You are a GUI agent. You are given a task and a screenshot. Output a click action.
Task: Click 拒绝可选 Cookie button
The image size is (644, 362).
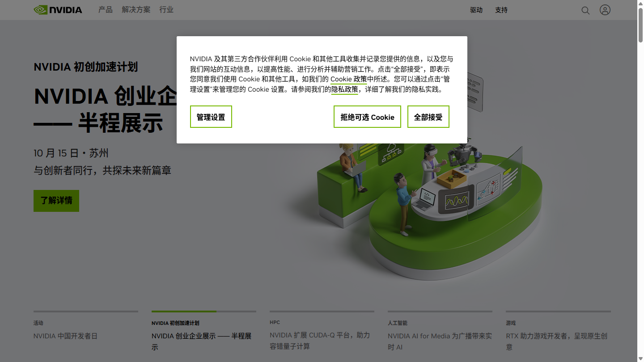point(367,117)
